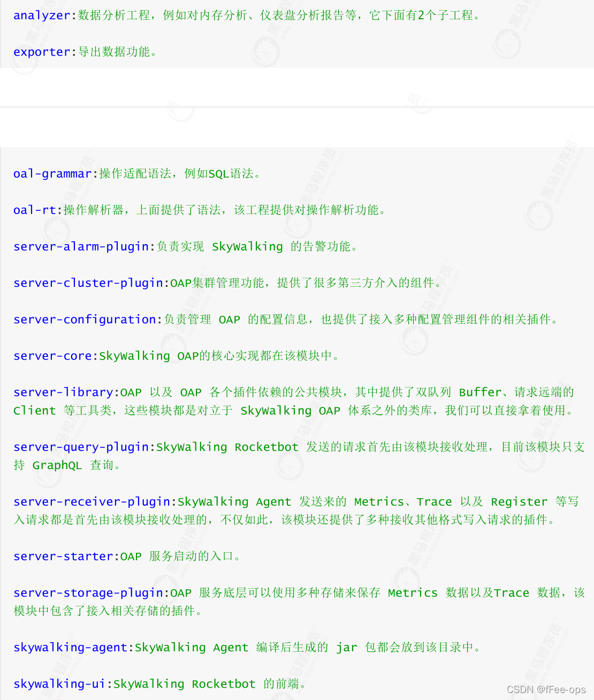Click the 'server-query-plugin' module name

click(x=81, y=447)
